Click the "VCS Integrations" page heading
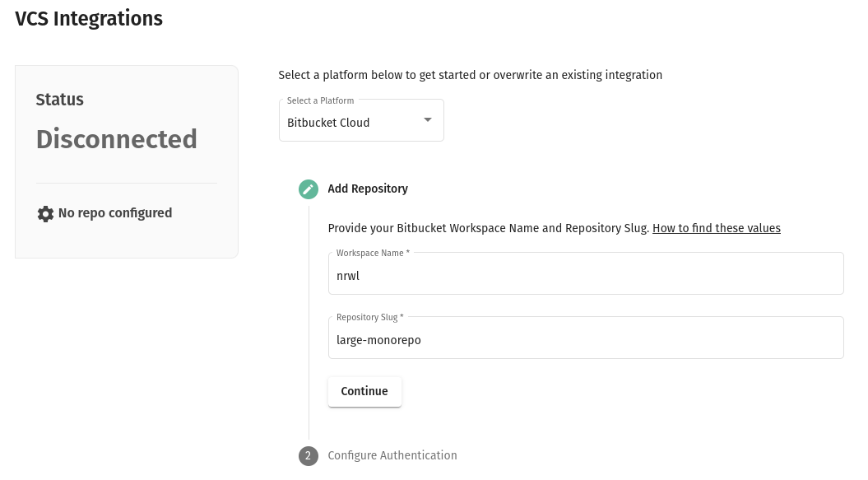Screen dimensions: 868x480 click(88, 18)
